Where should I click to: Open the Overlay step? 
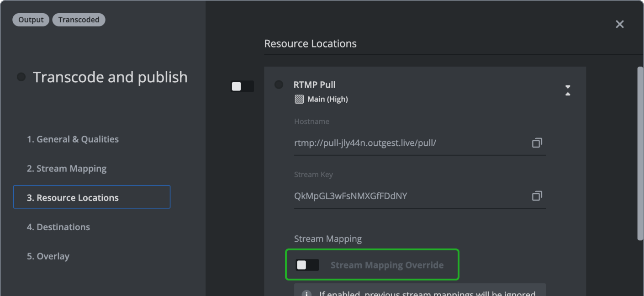(x=48, y=256)
